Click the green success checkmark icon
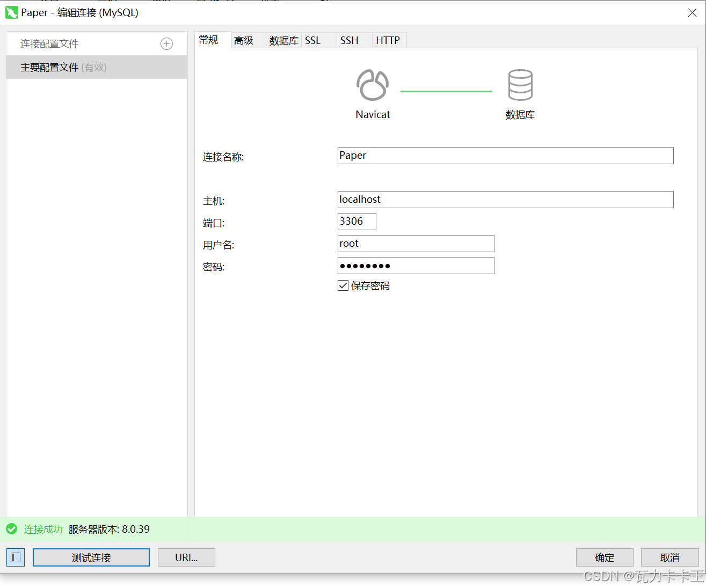706x588 pixels. click(x=12, y=529)
